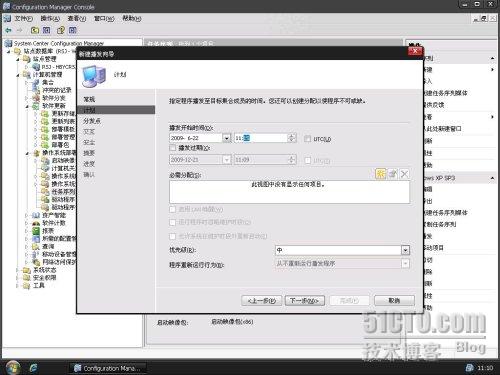Open the 查看(V) menu
This screenshot has width=500, height=375.
click(x=77, y=18)
